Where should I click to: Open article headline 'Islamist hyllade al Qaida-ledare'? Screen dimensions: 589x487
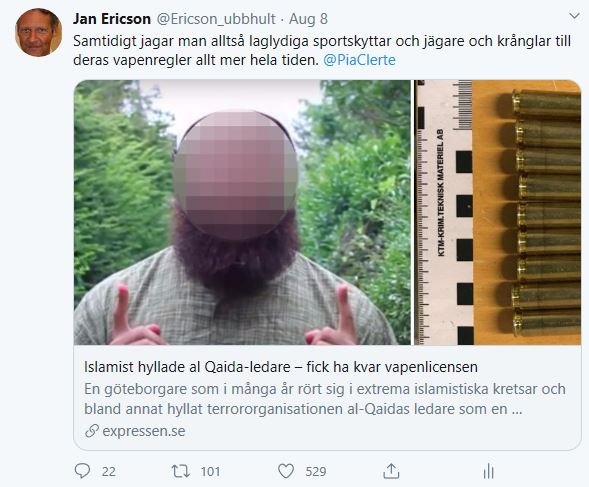point(281,367)
